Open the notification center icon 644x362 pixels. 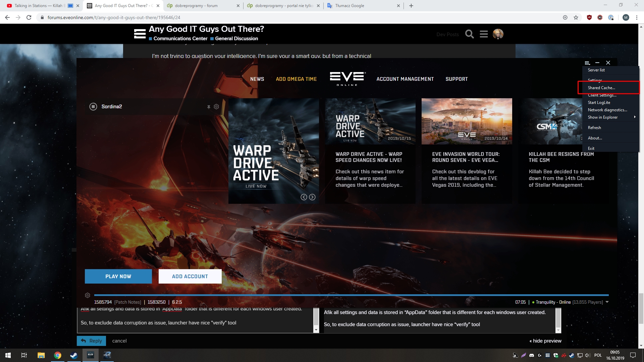click(633, 355)
